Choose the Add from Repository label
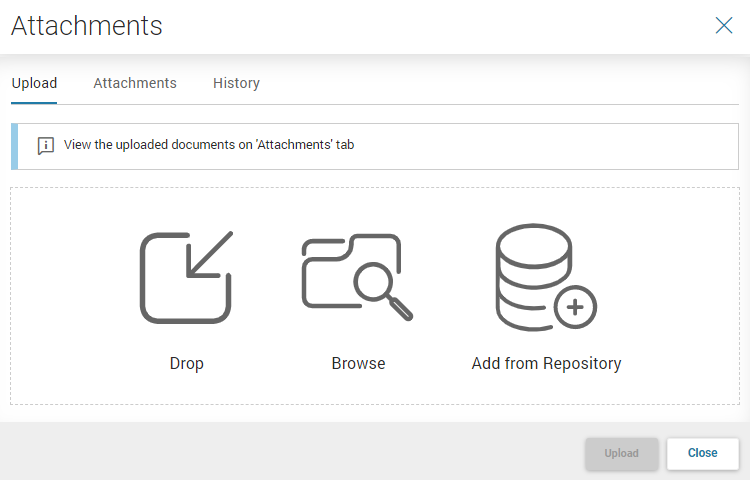The height and width of the screenshot is (480, 750). [546, 364]
